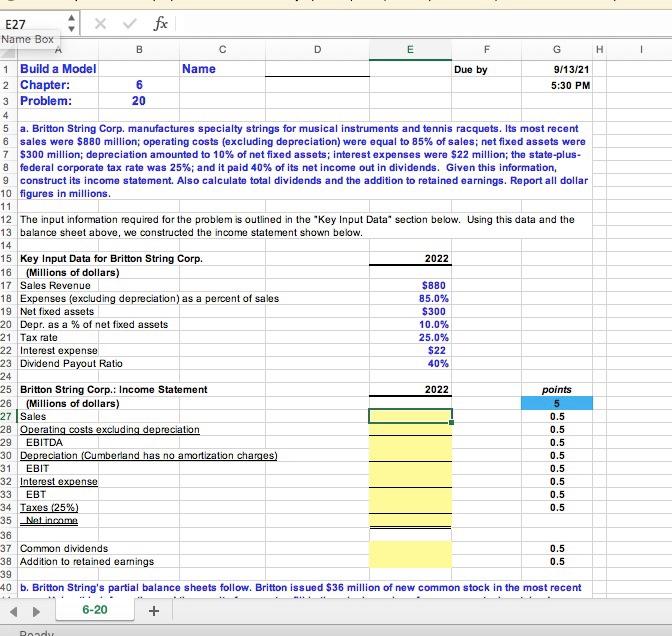Select the yellow Sales input cell E27
672x636 pixels.
click(x=410, y=416)
